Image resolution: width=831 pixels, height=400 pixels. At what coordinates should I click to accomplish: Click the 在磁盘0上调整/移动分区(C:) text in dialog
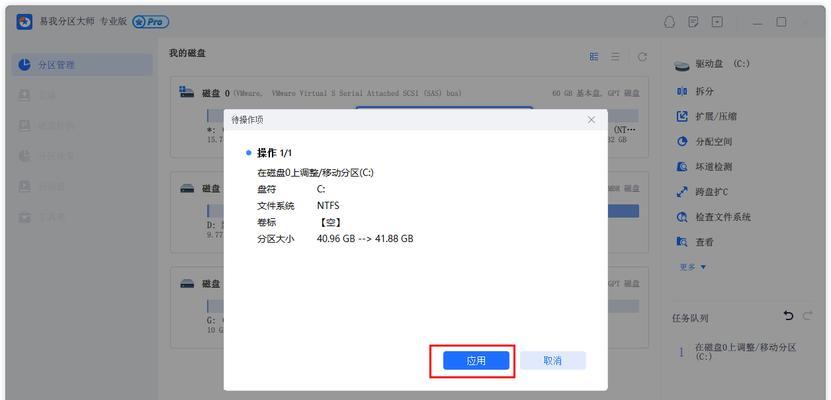click(x=315, y=172)
